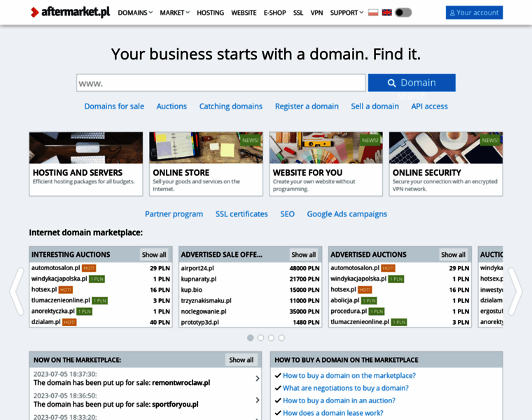532x420 pixels.
Task: Open Register a domain link
Action: 307,106
